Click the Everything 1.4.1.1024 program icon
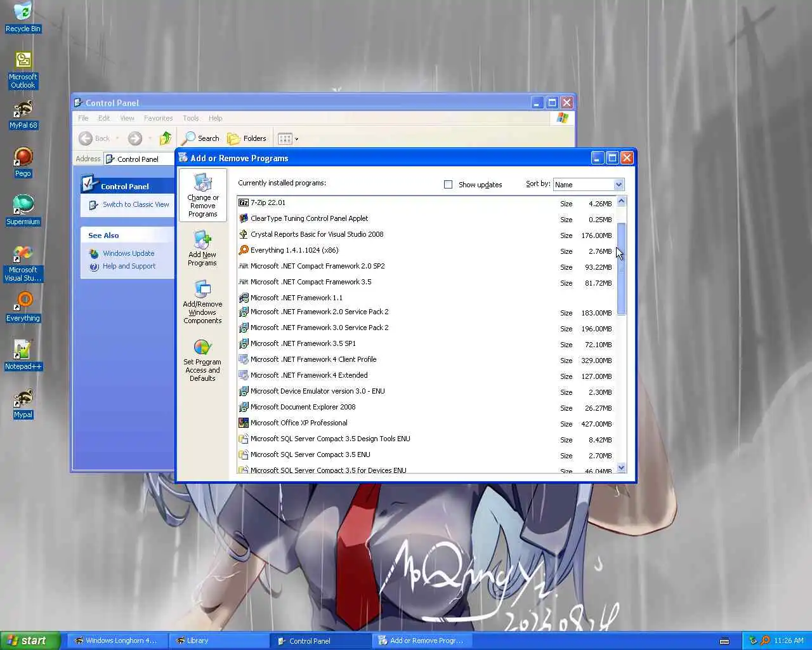812x650 pixels. (x=243, y=250)
